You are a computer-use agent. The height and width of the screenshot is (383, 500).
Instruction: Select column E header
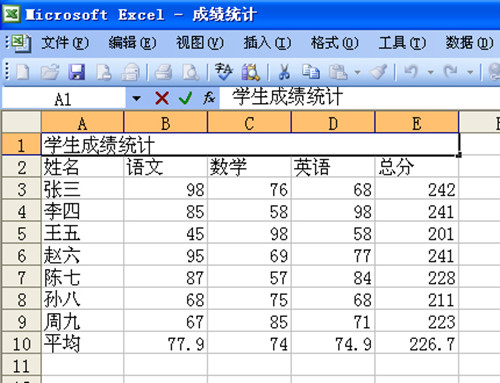point(417,122)
